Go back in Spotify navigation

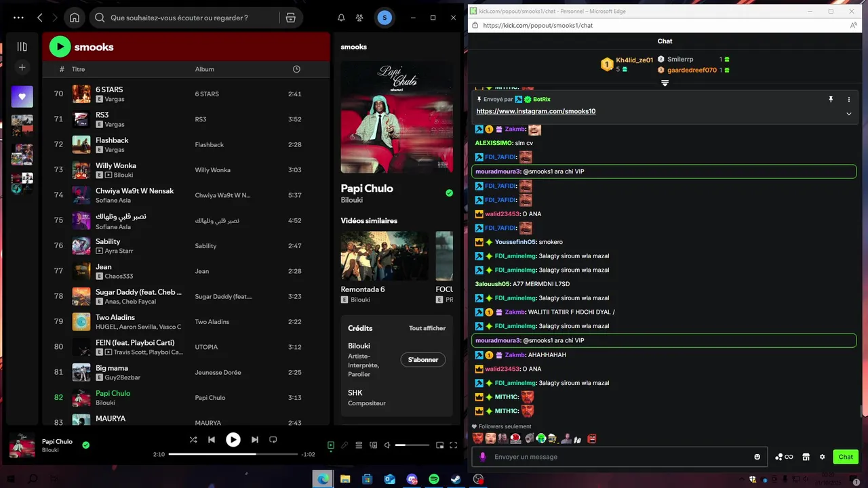[x=40, y=18]
